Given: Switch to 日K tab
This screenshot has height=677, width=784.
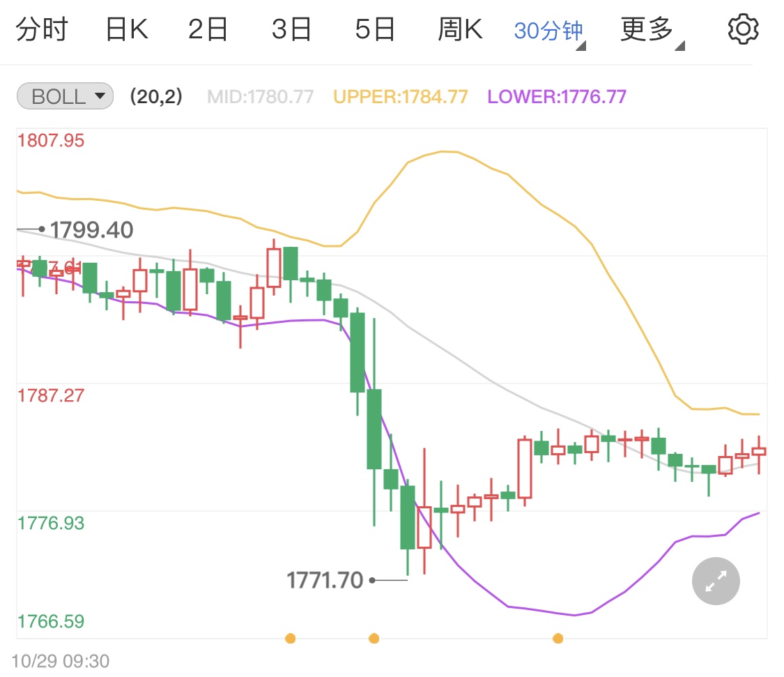Looking at the screenshot, I should click(127, 29).
